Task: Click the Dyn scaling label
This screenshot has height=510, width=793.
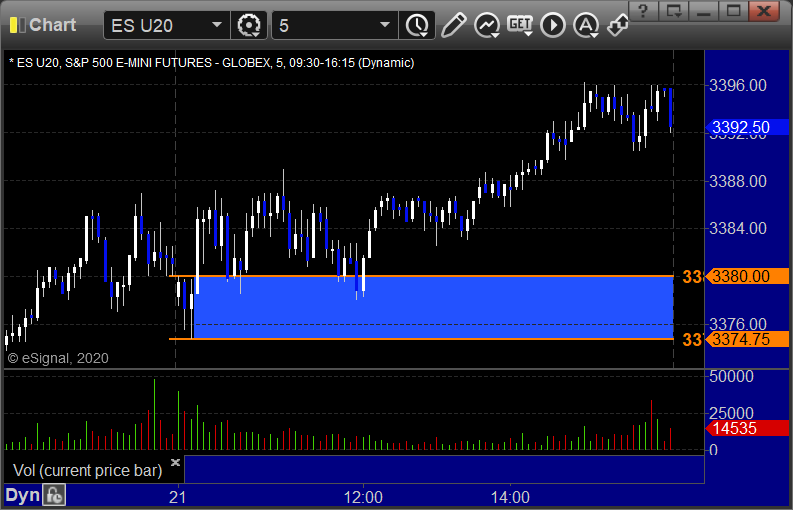Action: click(x=23, y=495)
